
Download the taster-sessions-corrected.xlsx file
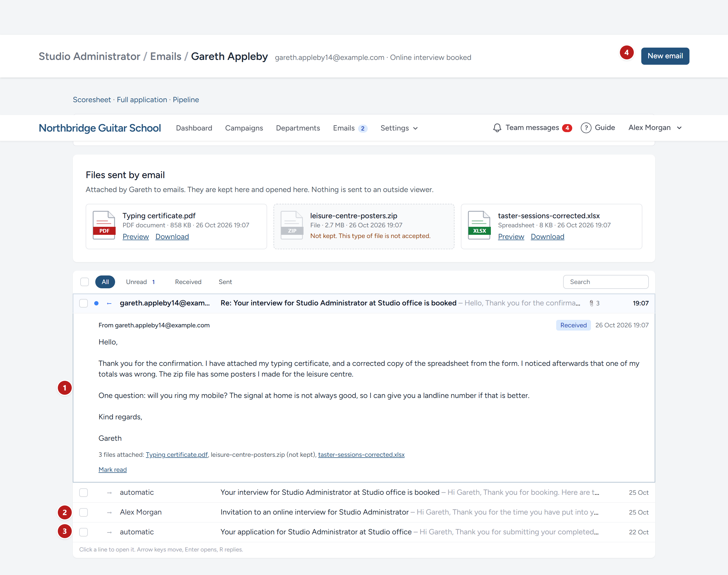point(547,236)
